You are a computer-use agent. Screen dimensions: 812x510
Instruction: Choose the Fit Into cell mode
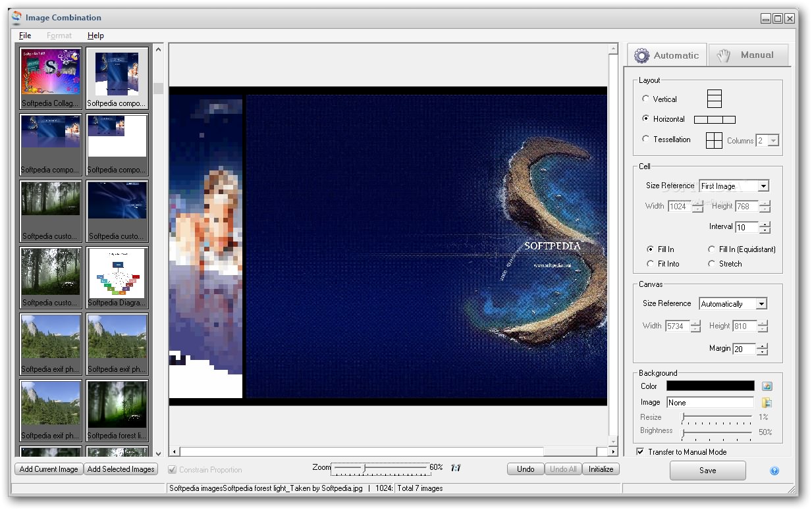[663, 264]
